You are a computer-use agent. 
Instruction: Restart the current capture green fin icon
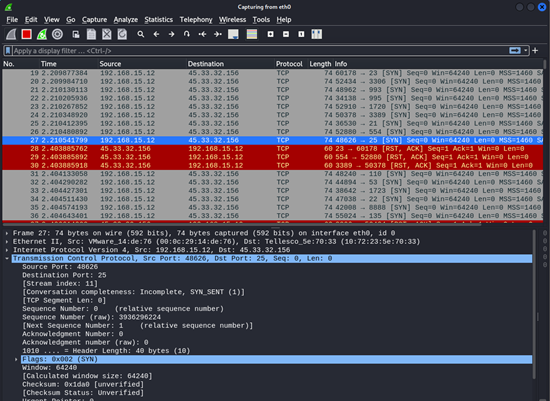point(42,34)
